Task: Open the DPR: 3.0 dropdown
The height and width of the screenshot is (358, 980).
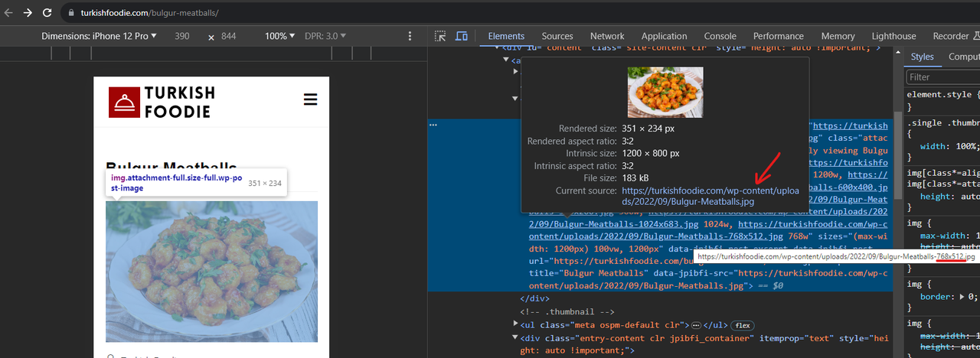Action: pos(324,36)
